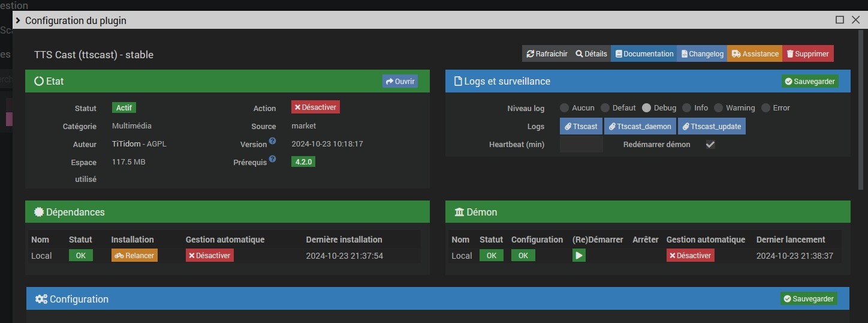Select the Debug log level radio

click(646, 108)
